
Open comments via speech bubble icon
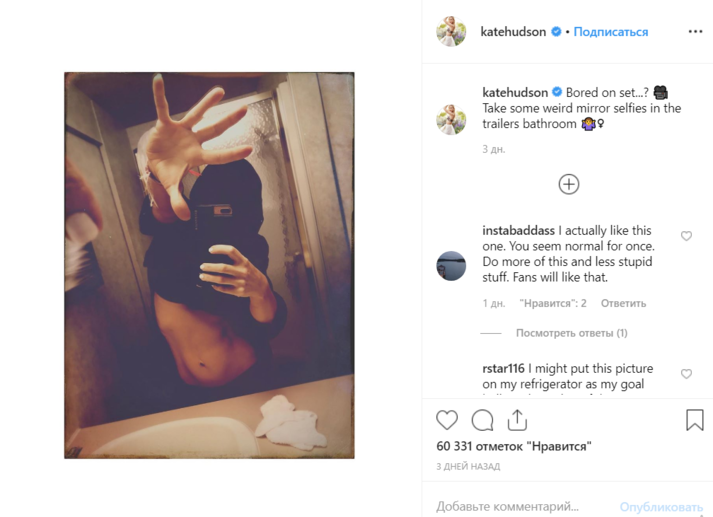(482, 420)
